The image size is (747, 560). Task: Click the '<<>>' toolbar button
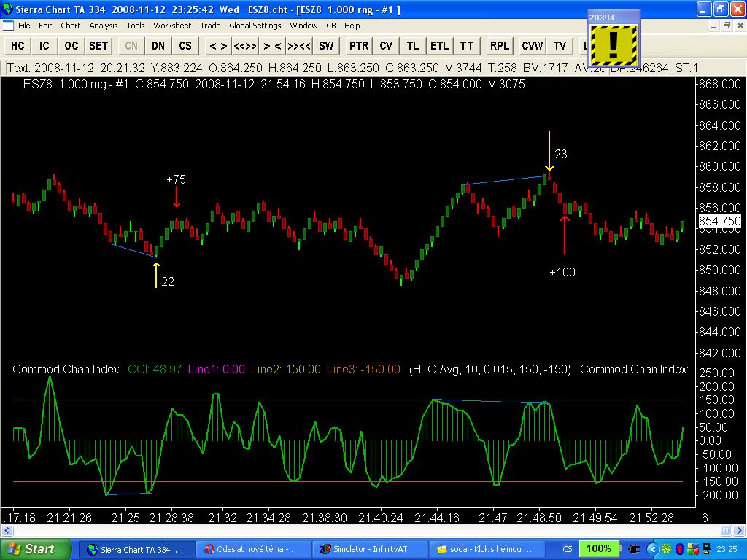[x=245, y=46]
